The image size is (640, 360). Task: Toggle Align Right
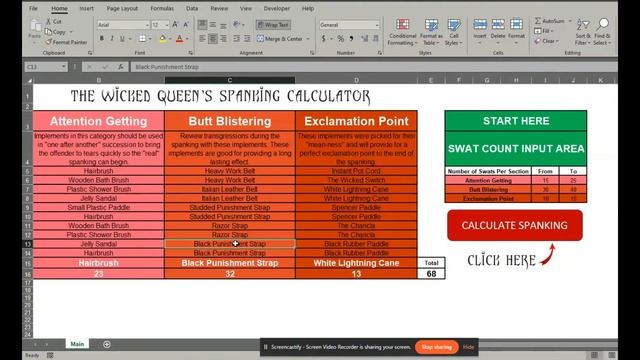tap(223, 39)
